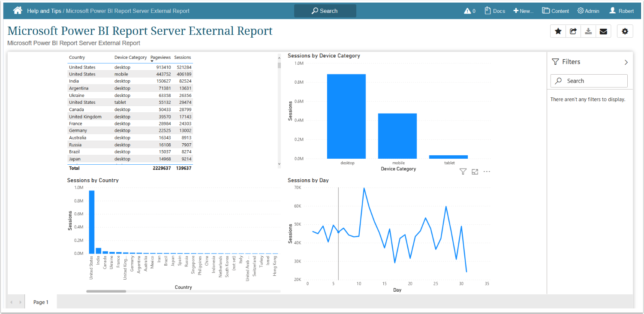Select the mobile bar in Sessions by Device Category
Screen dimensions: 644x314
(397, 136)
